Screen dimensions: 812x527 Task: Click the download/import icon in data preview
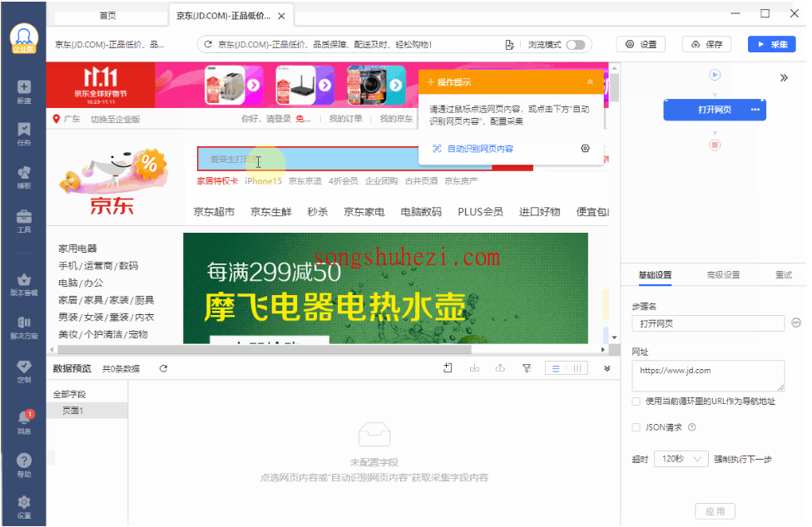pos(474,368)
